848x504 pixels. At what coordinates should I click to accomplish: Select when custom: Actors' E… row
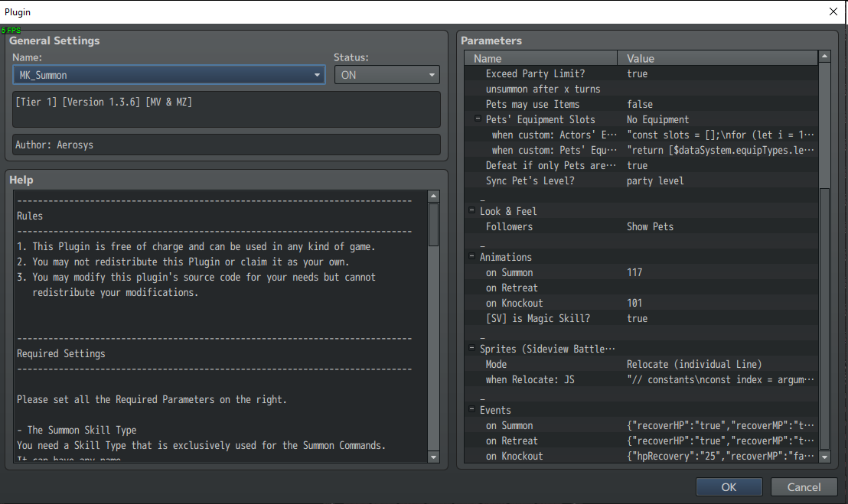point(641,135)
